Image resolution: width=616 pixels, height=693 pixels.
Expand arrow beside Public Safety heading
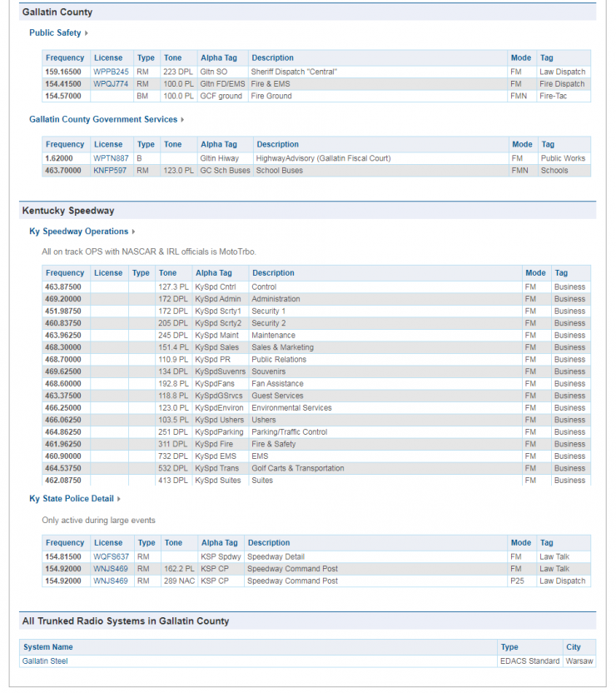tap(87, 33)
